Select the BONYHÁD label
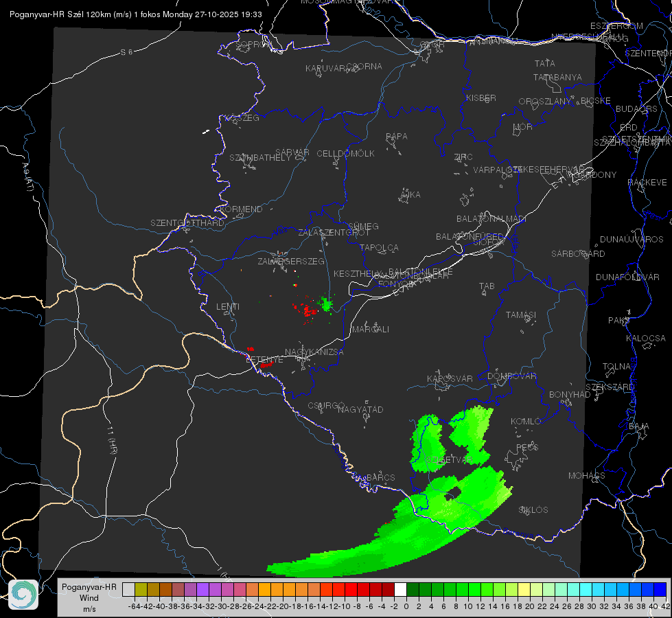Screen dimensions: 672x618 [x=570, y=395]
